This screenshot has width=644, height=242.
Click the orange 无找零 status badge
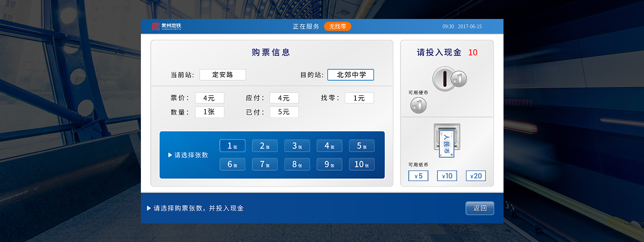point(338,26)
